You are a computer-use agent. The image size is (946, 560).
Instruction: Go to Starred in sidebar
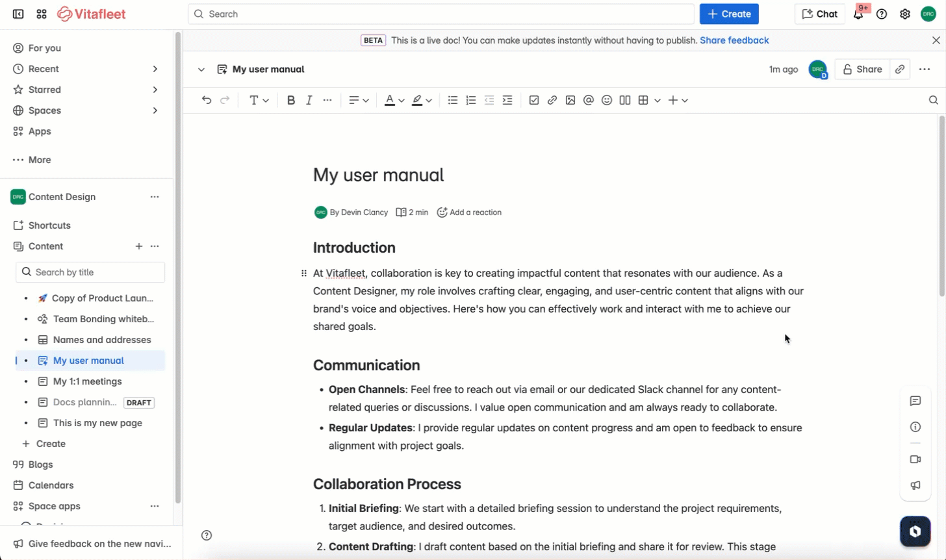pyautogui.click(x=45, y=90)
